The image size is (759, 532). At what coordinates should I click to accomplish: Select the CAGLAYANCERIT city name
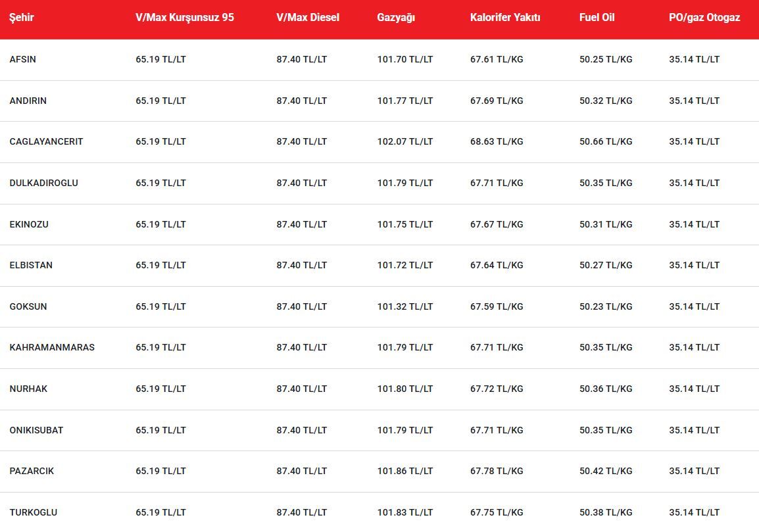click(x=46, y=141)
